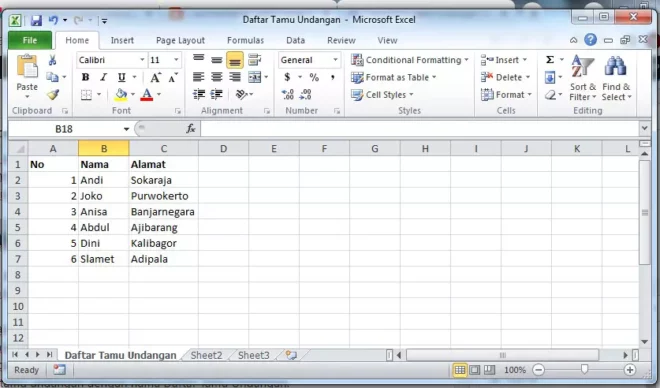Select the Format Painter brush
This screenshot has width=660, height=388.
click(53, 95)
